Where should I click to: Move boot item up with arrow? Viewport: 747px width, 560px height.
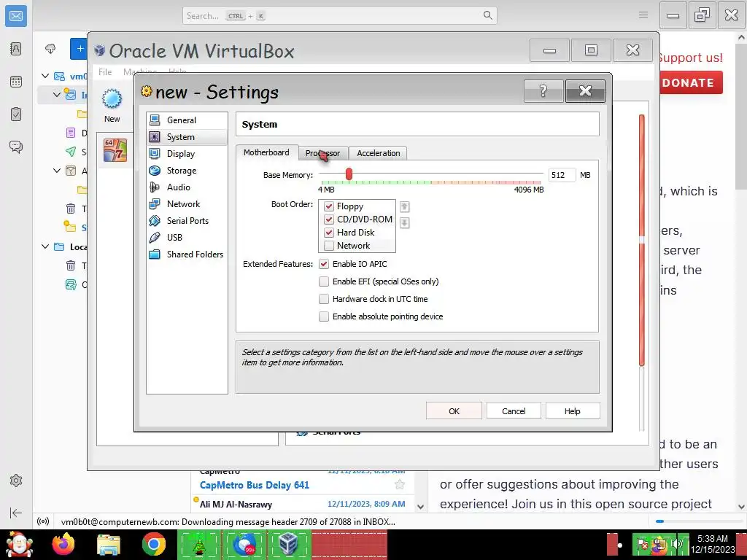coord(404,206)
